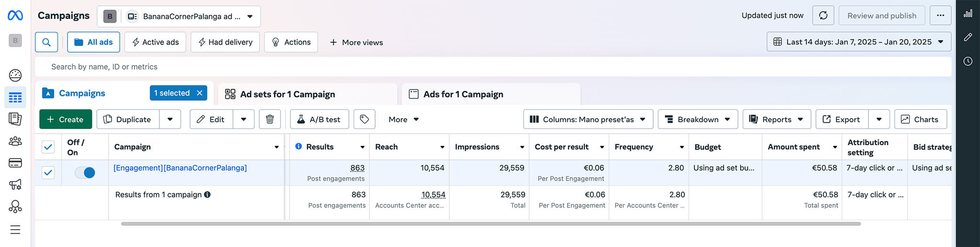The width and height of the screenshot is (980, 247).
Task: Click the magnifier search button
Action: pyautogui.click(x=46, y=42)
